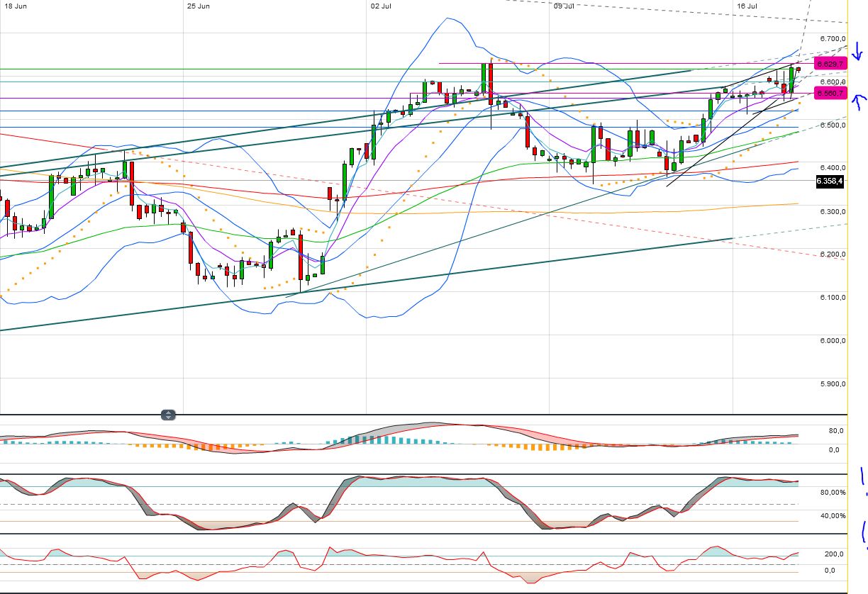Click the 25 Jun date label
Image resolution: width=868 pixels, height=594 pixels.
(x=199, y=6)
